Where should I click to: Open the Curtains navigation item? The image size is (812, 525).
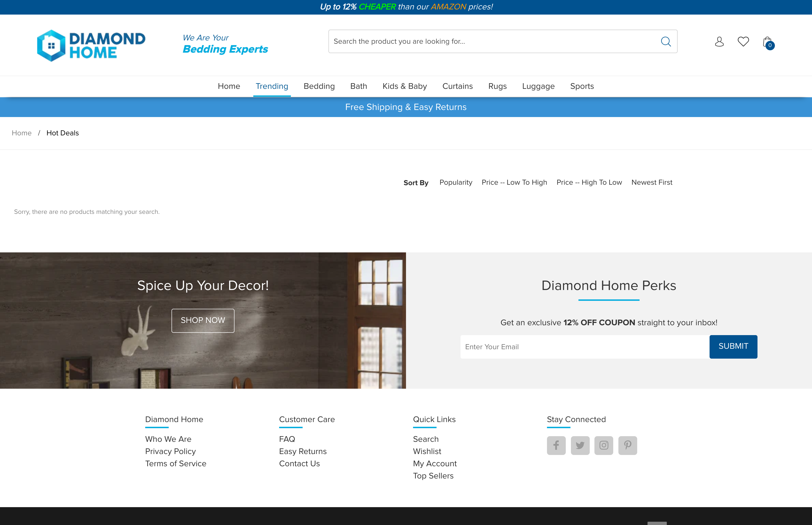click(458, 86)
